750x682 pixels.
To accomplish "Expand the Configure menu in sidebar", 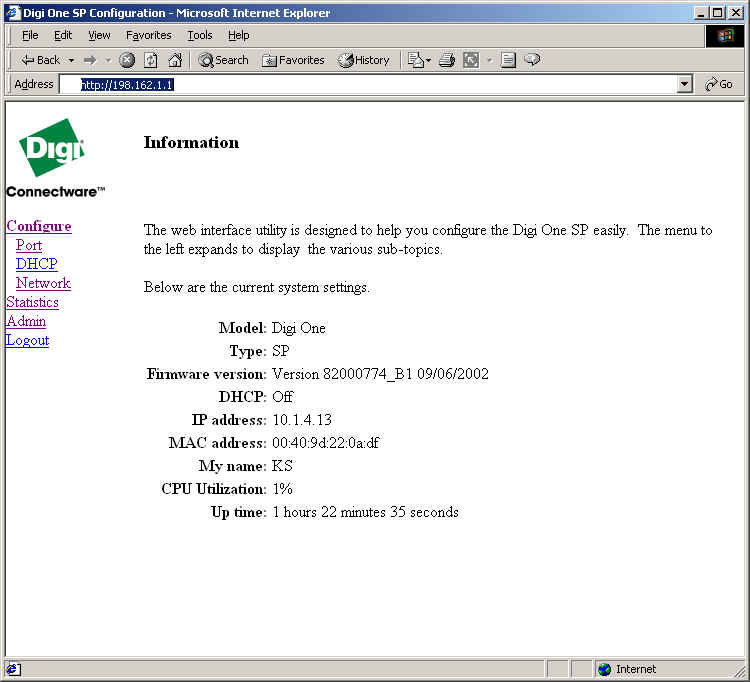I will [39, 226].
